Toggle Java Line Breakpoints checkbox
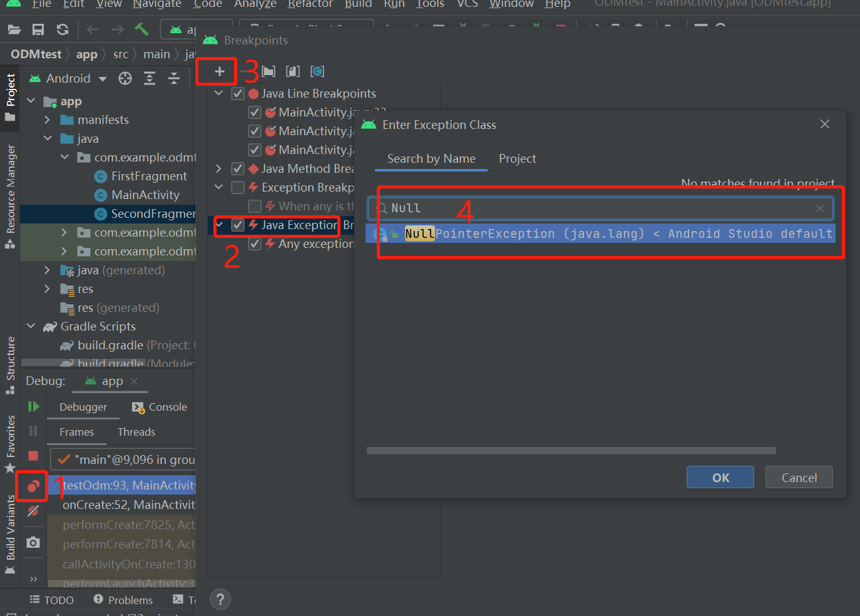Viewport: 860px width, 616px height. point(238,94)
